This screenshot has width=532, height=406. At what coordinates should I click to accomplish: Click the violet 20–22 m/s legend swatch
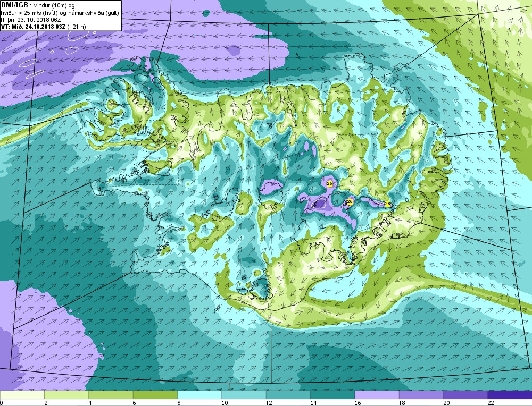pyautogui.click(x=465, y=395)
